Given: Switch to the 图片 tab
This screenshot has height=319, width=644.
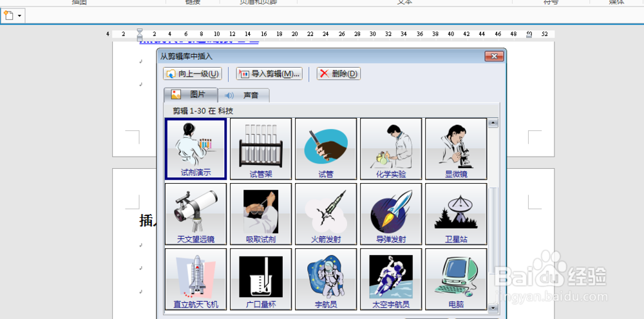Looking at the screenshot, I should (x=191, y=95).
